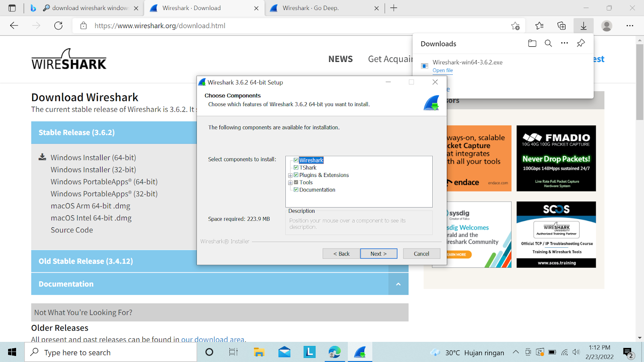This screenshot has width=644, height=362.
Task: Close the Wireshark Download tab
Action: click(x=256, y=8)
